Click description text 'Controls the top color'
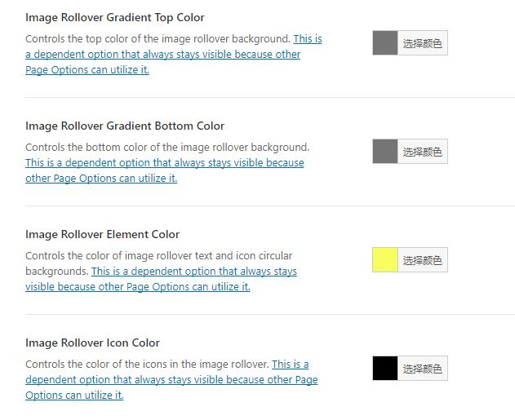Image resolution: width=515 pixels, height=420 pixels. (158, 38)
